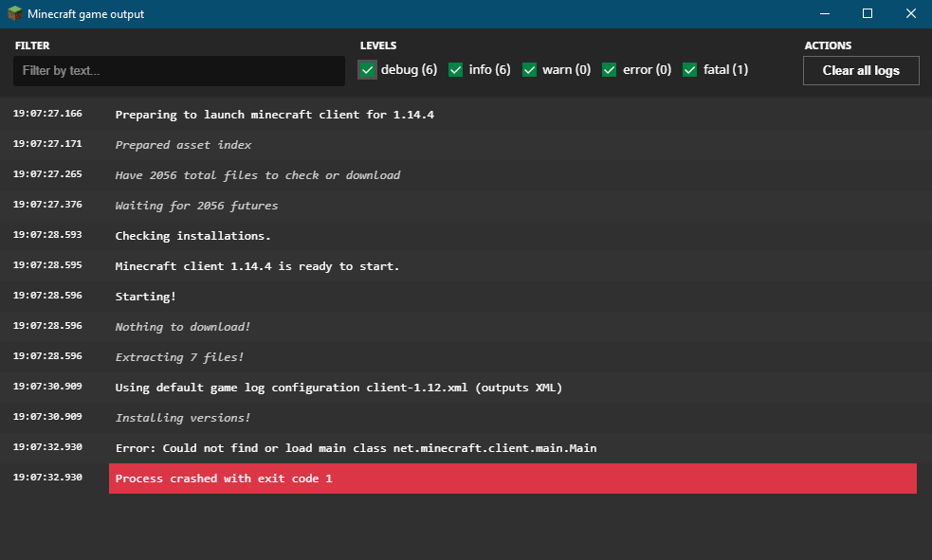Image resolution: width=932 pixels, height=560 pixels.
Task: Select the 'Starting!' log entry
Action: [146, 297]
